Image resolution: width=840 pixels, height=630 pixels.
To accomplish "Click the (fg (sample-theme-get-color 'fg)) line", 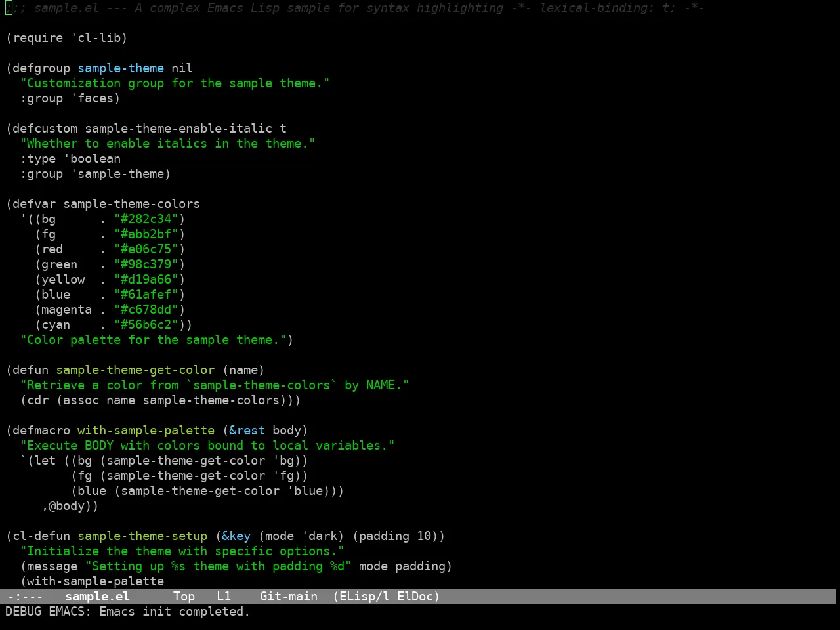I will click(189, 476).
